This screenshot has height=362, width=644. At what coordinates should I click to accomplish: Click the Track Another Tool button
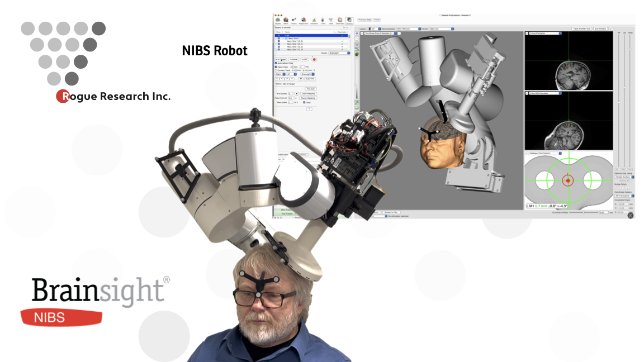(x=581, y=28)
